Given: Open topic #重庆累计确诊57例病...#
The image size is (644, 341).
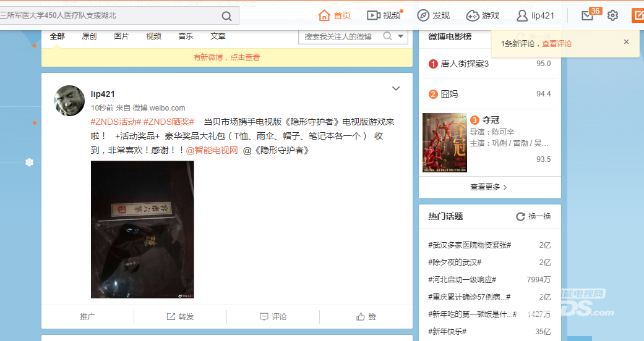Looking at the screenshot, I should click(470, 297).
